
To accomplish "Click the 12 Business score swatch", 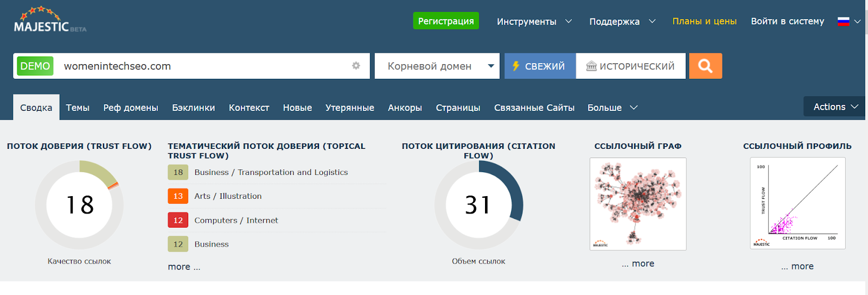I will tap(178, 244).
